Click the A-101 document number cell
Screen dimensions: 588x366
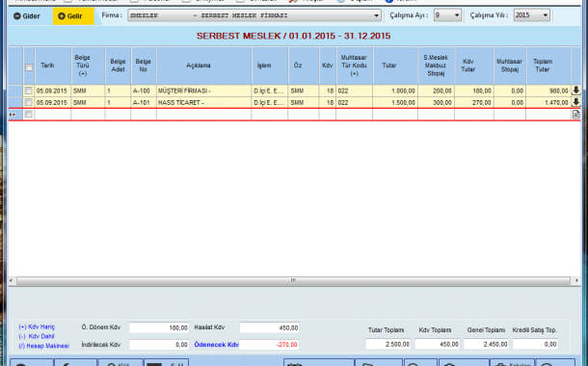point(144,102)
